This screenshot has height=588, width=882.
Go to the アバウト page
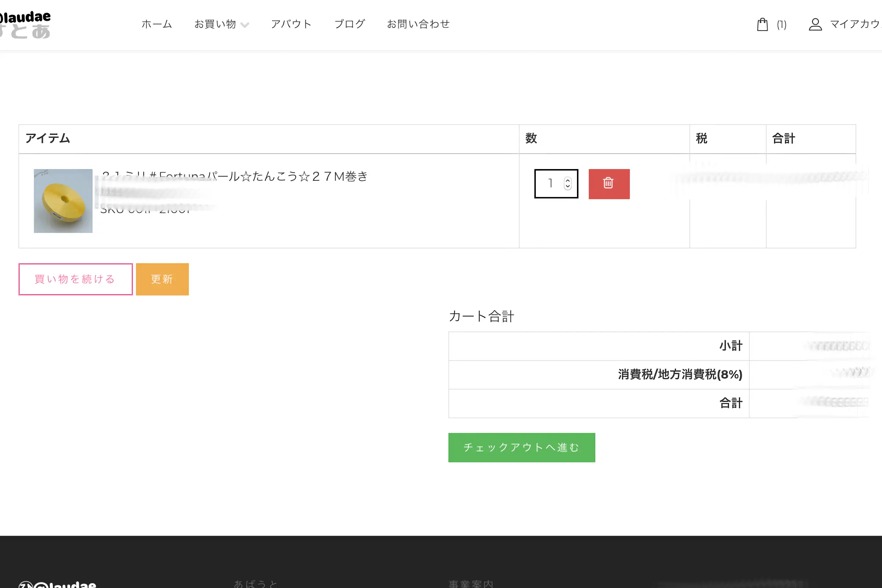(291, 24)
